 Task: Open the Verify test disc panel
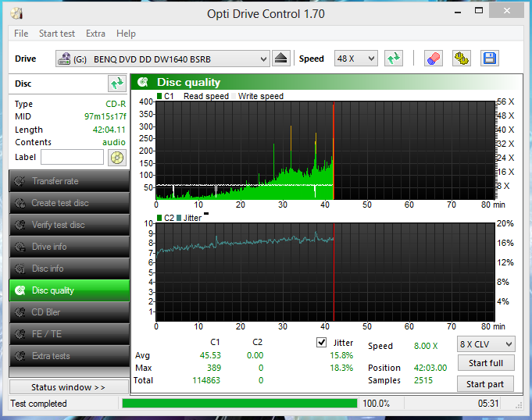point(70,225)
